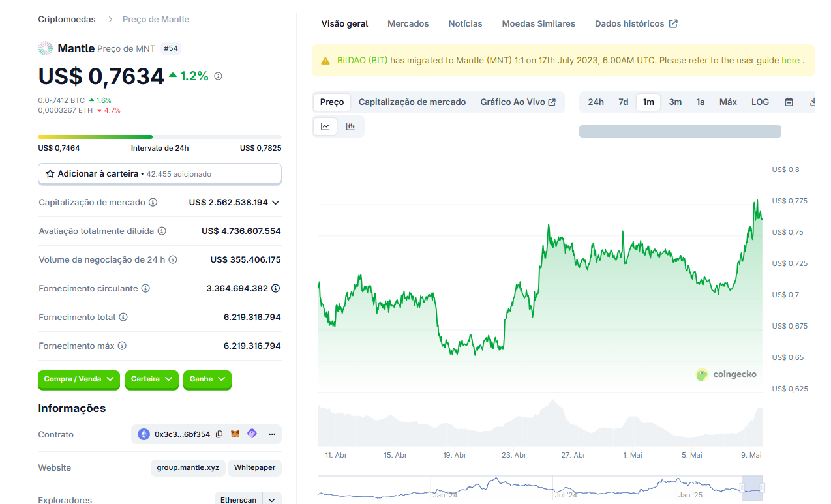Click the US$ 0,7634 price text
831x504 pixels.
point(101,76)
